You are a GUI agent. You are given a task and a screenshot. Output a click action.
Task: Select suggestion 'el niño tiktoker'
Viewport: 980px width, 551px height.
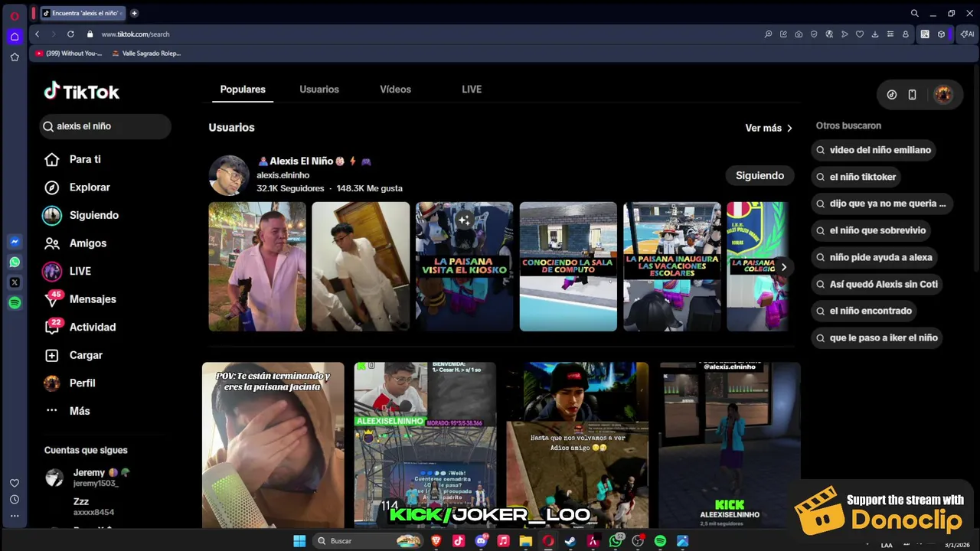coord(855,177)
